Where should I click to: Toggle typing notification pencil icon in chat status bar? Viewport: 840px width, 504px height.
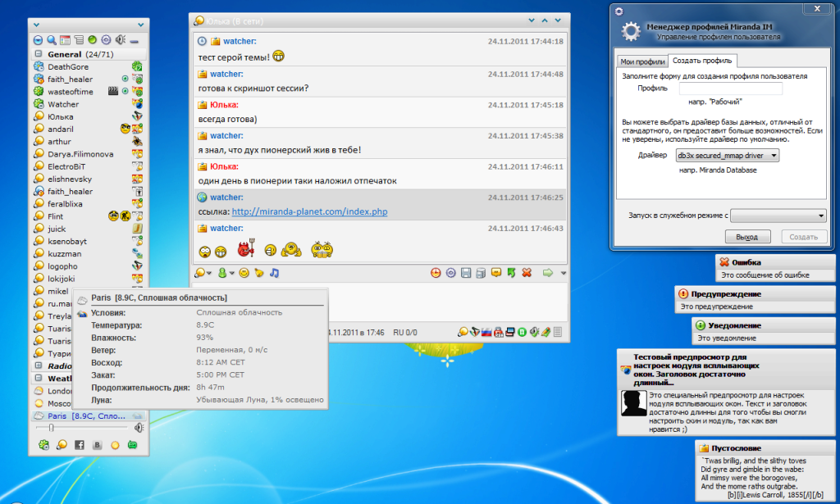click(546, 332)
